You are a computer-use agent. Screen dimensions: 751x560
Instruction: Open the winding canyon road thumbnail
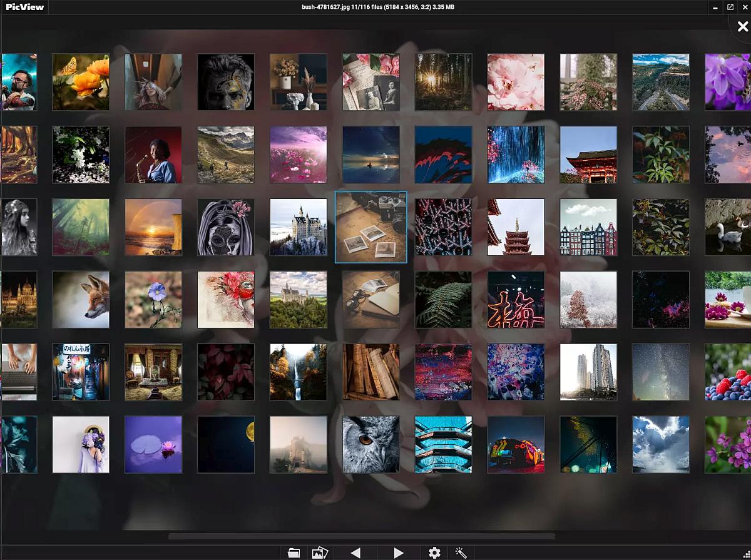(662, 82)
